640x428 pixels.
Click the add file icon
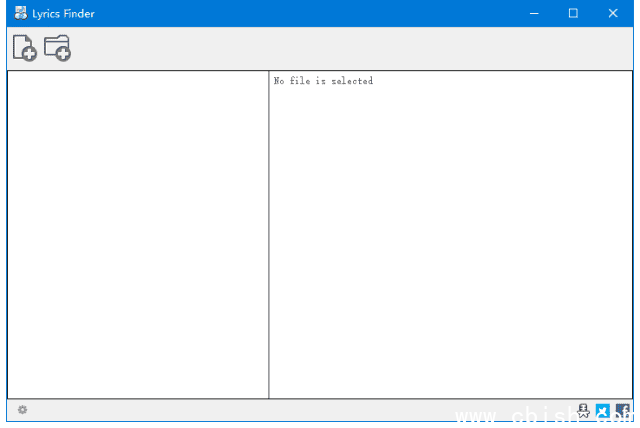point(24,48)
